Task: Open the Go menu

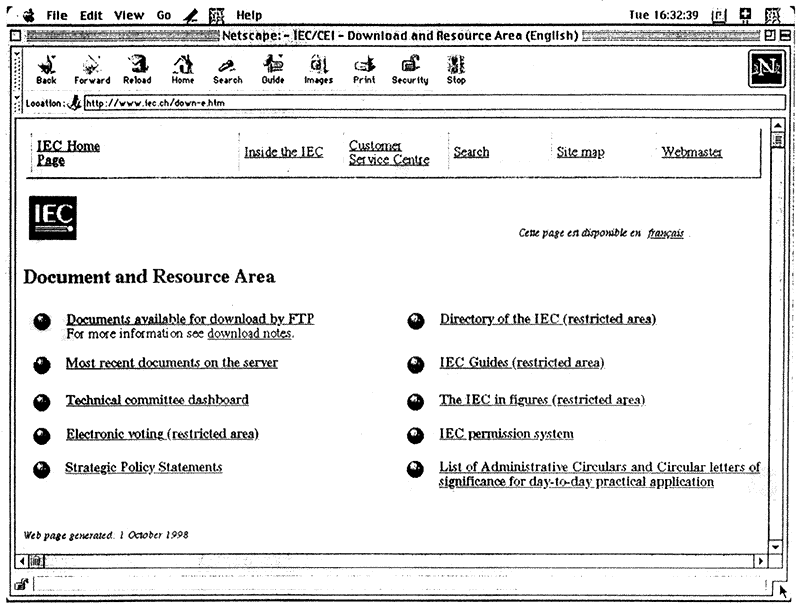Action: click(x=164, y=15)
